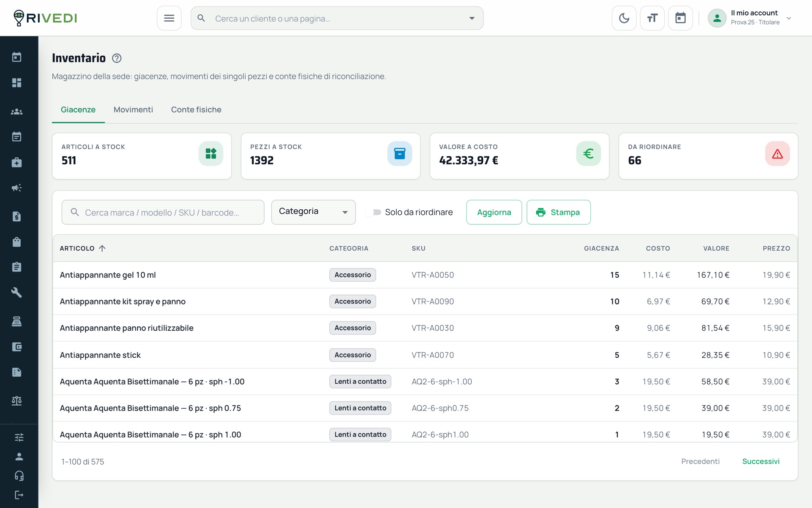Viewport: 812px width, 508px height.
Task: Open balance scales sidebar icon
Action: (17, 401)
